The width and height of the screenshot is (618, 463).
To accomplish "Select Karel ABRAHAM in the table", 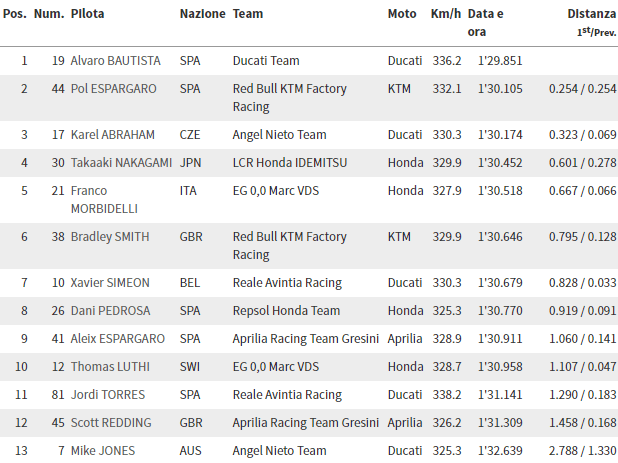I will tap(113, 135).
